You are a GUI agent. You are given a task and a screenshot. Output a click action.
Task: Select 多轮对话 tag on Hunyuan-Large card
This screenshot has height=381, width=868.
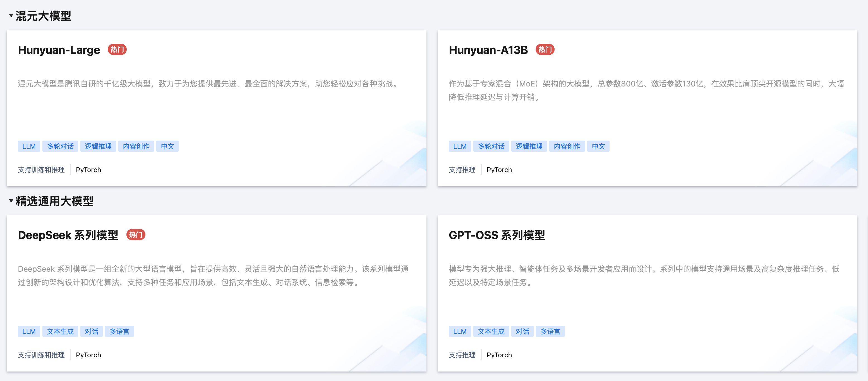60,146
